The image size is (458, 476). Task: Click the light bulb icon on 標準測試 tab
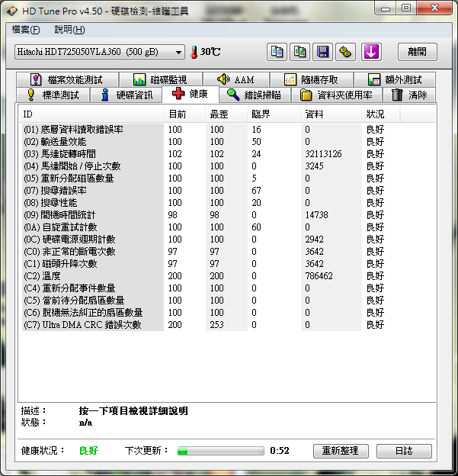tap(30, 95)
